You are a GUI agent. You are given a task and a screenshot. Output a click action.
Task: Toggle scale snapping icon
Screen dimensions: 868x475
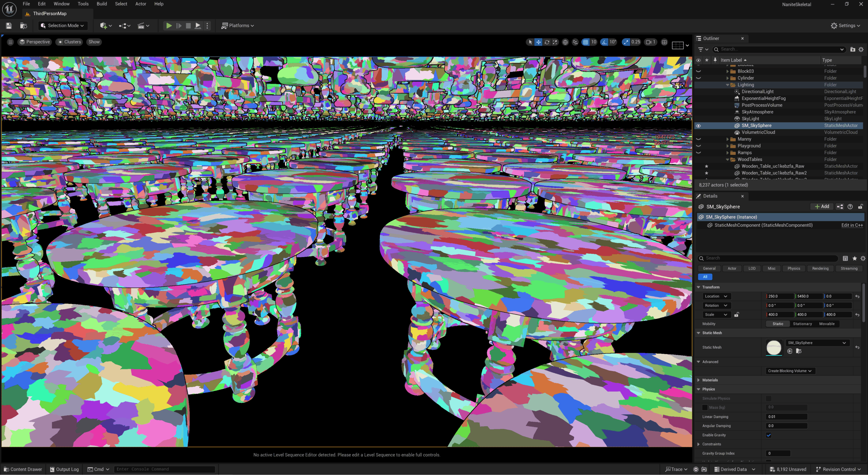(x=626, y=42)
